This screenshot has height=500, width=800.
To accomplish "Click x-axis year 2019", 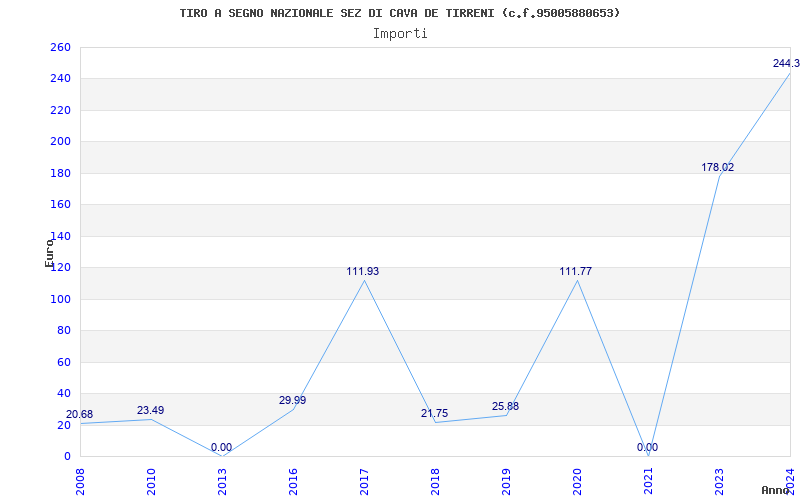I will 506,482.
